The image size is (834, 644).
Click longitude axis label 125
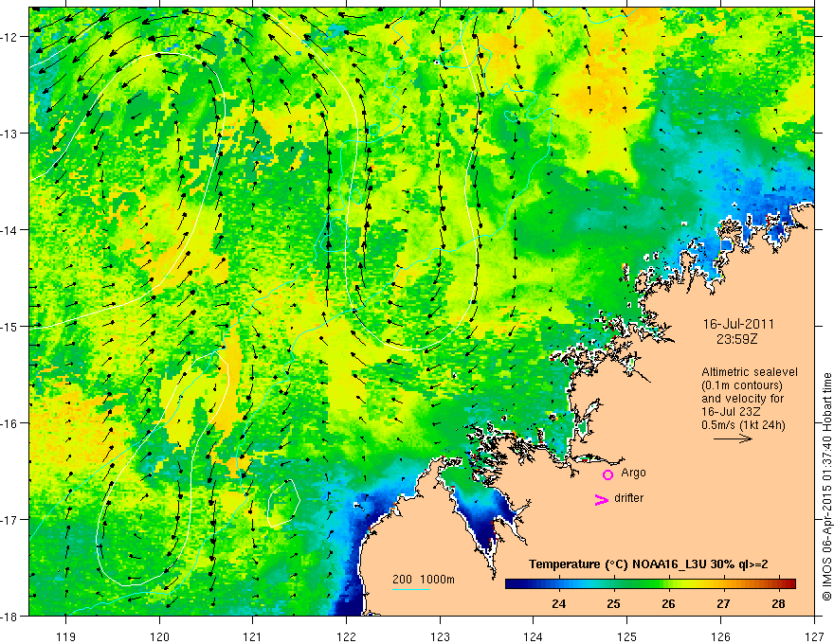point(627,636)
